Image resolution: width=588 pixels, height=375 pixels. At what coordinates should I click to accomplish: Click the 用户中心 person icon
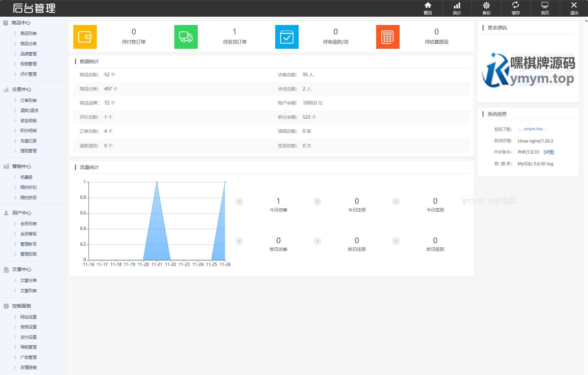coord(6,213)
